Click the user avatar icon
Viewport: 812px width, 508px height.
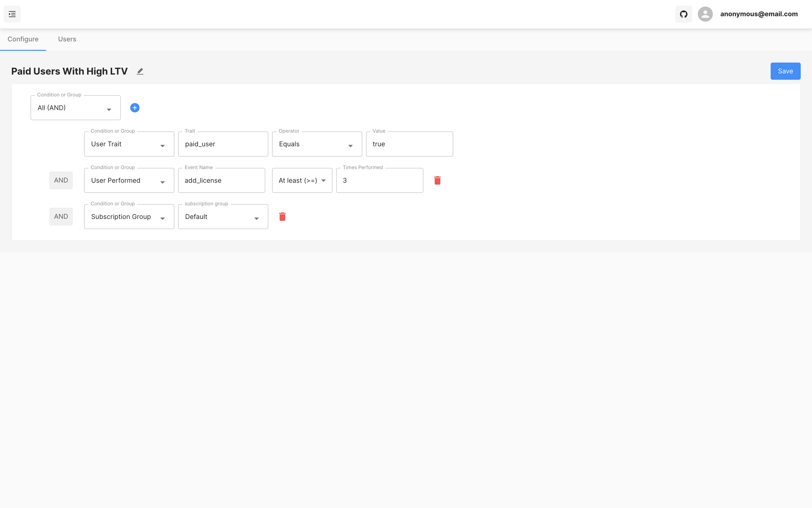705,14
